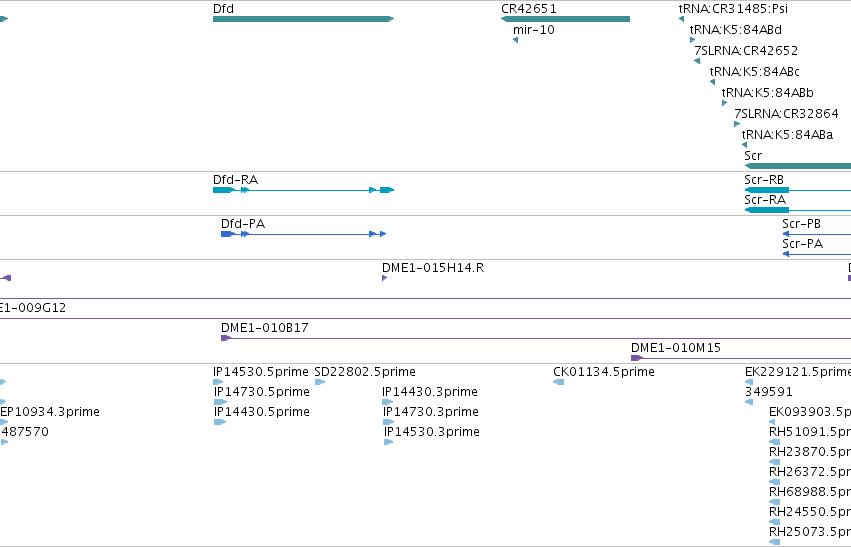
Task: Click the Scr-RA transcript feature
Action: [798, 210]
